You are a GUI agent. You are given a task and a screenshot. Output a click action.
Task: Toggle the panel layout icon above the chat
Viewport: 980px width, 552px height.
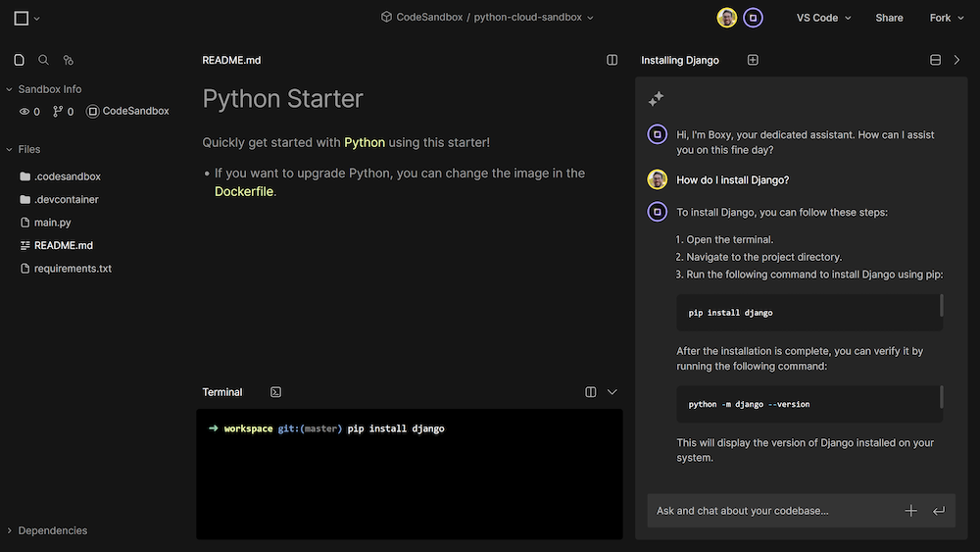point(935,60)
